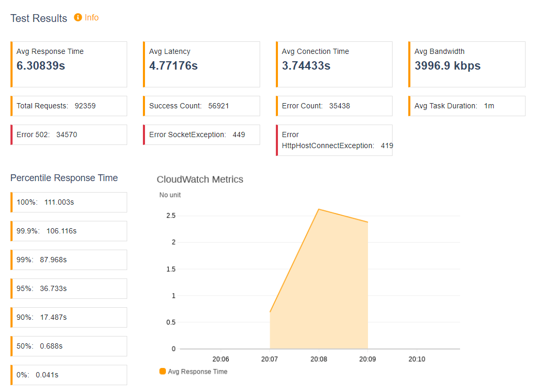Click the 0.5 y-axis label
Screen dimensions: 536x392
(x=171, y=322)
